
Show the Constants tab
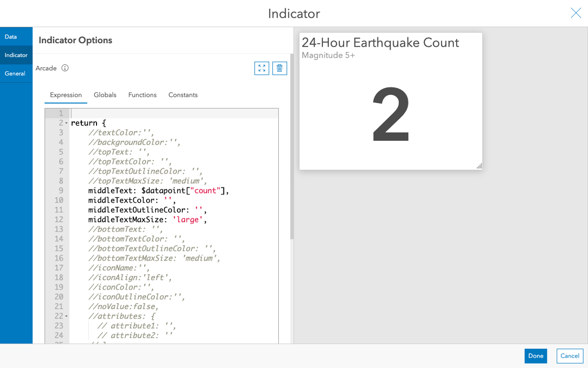click(x=183, y=95)
